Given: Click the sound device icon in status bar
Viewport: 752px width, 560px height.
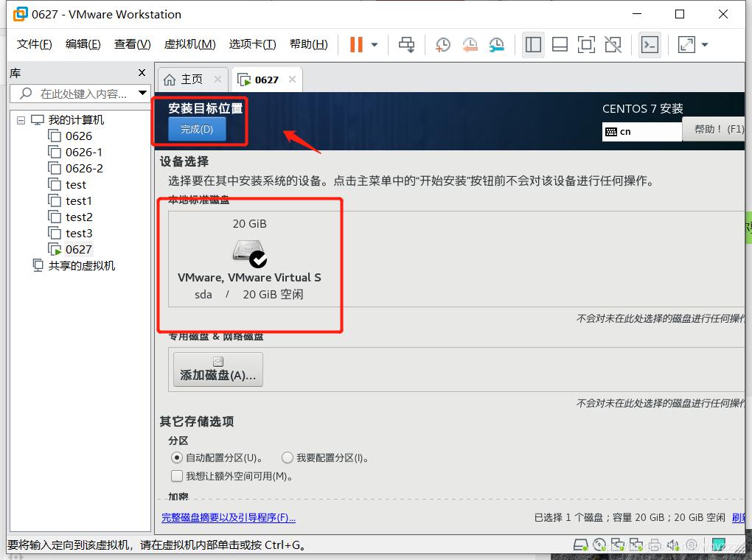Looking at the screenshot, I should [x=672, y=545].
